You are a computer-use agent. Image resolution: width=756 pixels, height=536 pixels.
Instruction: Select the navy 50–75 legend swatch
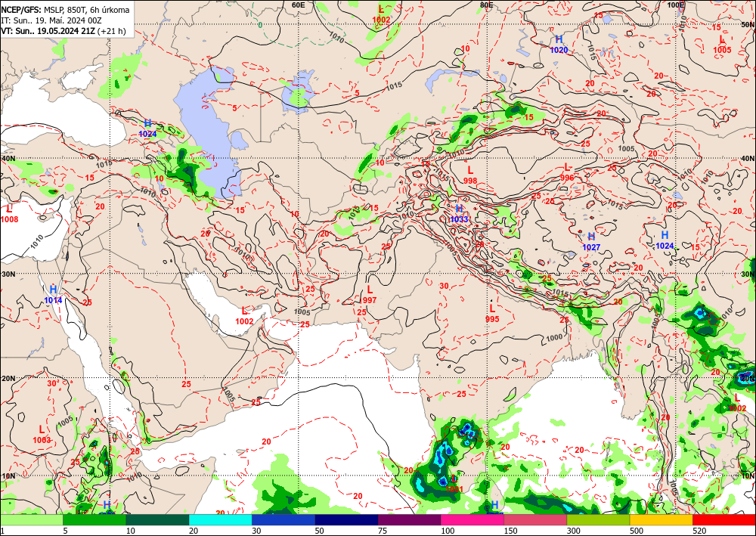[346, 520]
